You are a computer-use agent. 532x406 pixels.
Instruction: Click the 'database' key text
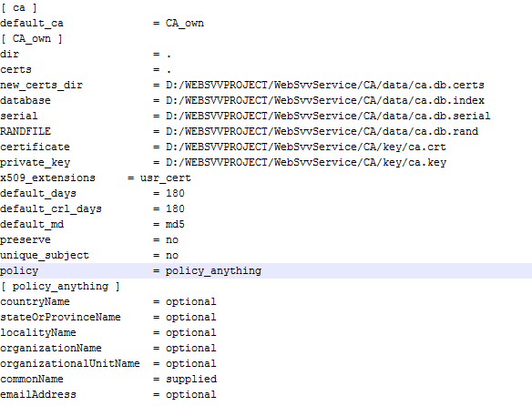coord(26,100)
